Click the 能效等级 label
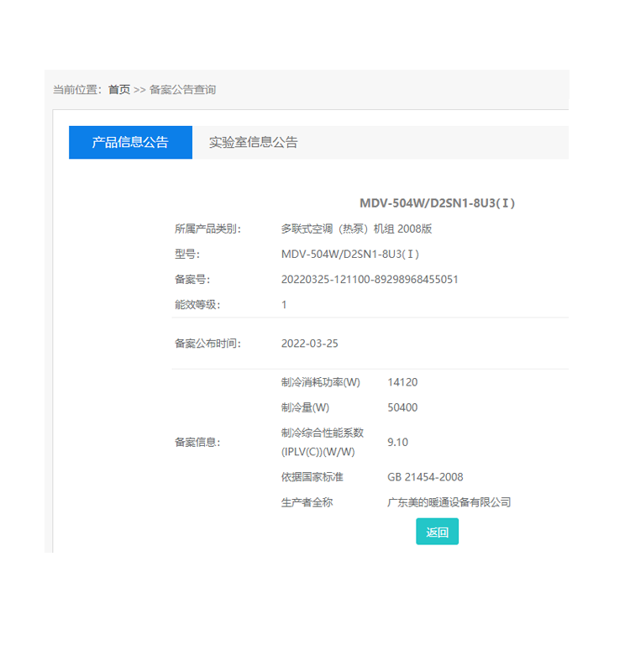 click(x=197, y=305)
